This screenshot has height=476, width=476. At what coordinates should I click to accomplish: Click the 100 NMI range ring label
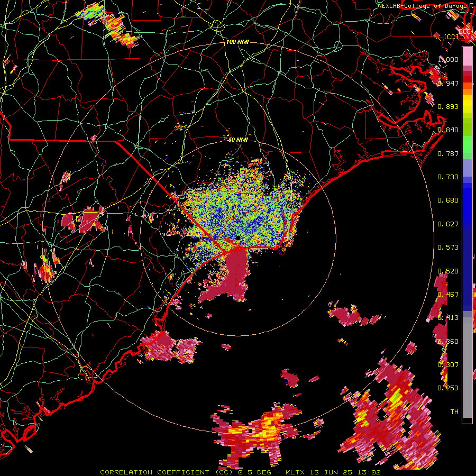coord(237,42)
